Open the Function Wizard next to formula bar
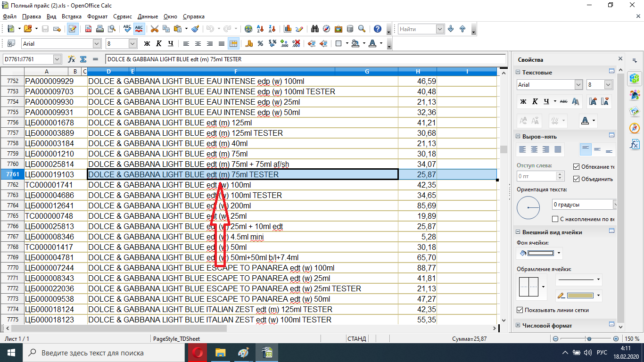The image size is (644, 362). click(x=72, y=59)
